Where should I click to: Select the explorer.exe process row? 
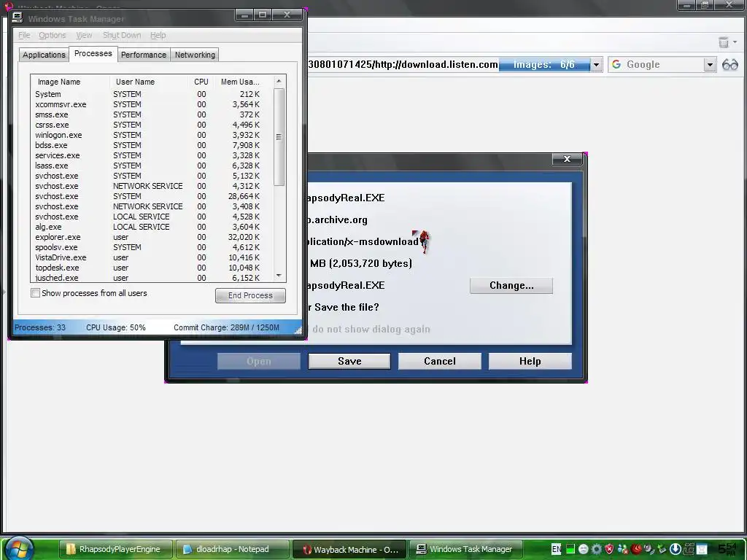[x=152, y=237]
